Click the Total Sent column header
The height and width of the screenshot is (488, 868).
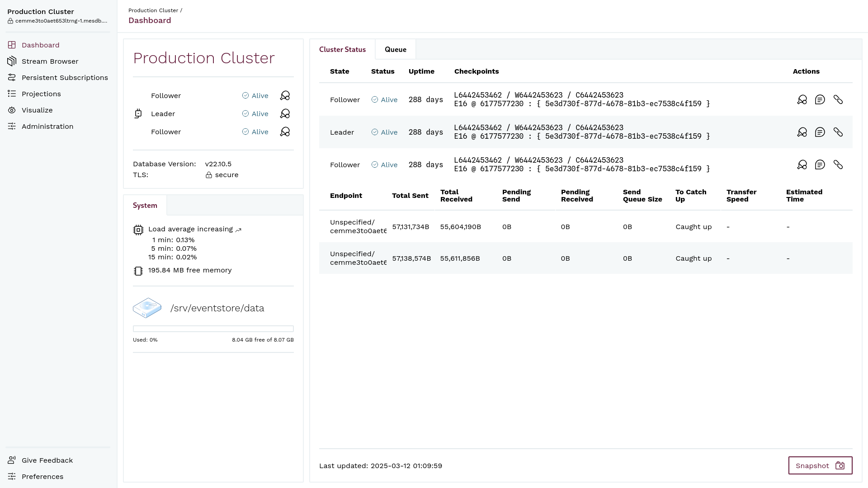410,196
